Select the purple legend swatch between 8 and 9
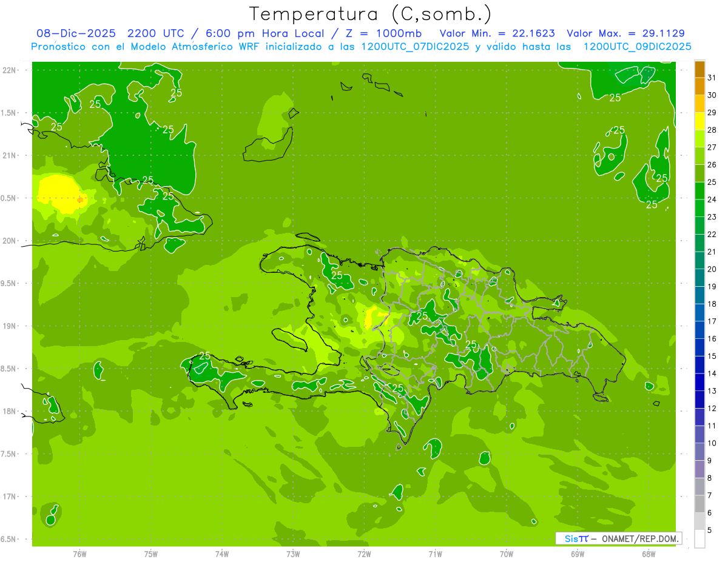The height and width of the screenshot is (562, 728). pos(699,469)
